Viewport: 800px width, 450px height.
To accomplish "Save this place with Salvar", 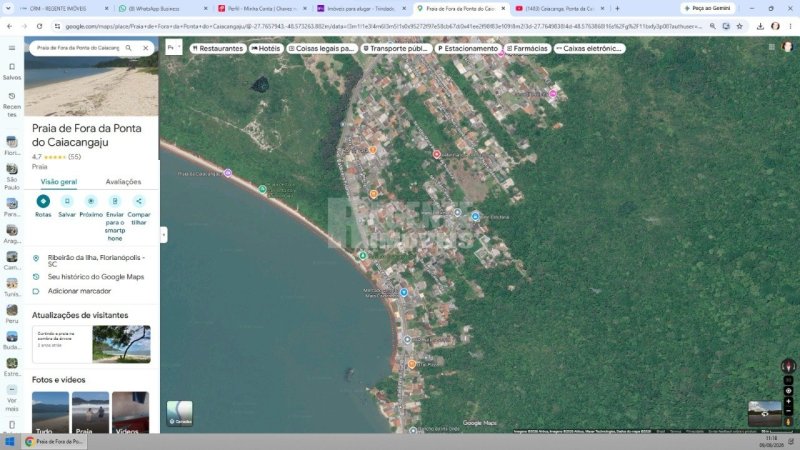I will click(x=67, y=206).
